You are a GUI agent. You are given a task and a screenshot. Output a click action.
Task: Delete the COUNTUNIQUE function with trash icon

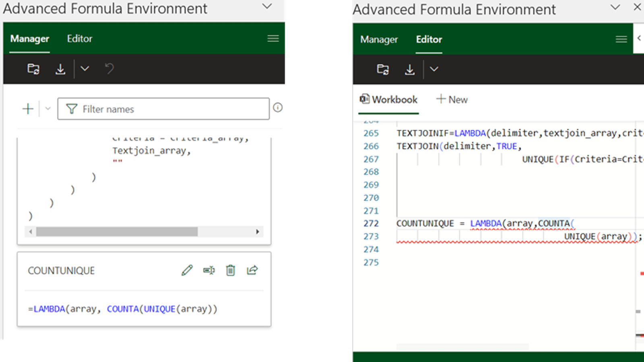230,270
